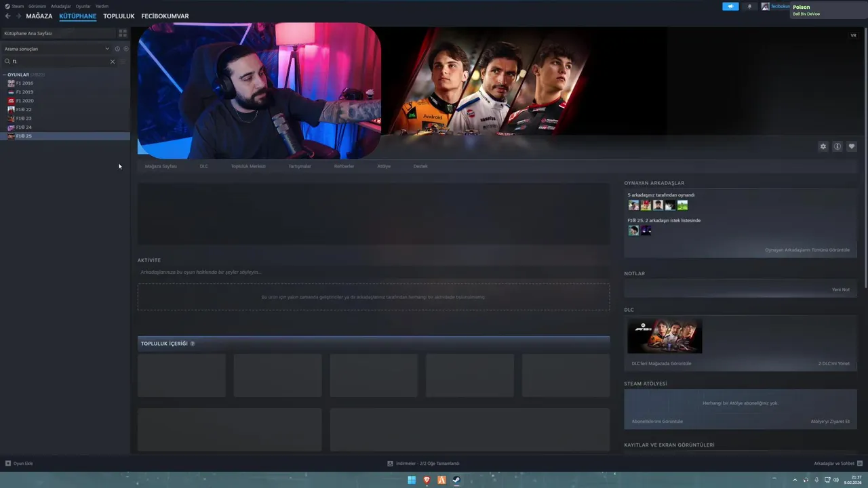Click the library search field
Image resolution: width=868 pixels, height=488 pixels.
60,61
